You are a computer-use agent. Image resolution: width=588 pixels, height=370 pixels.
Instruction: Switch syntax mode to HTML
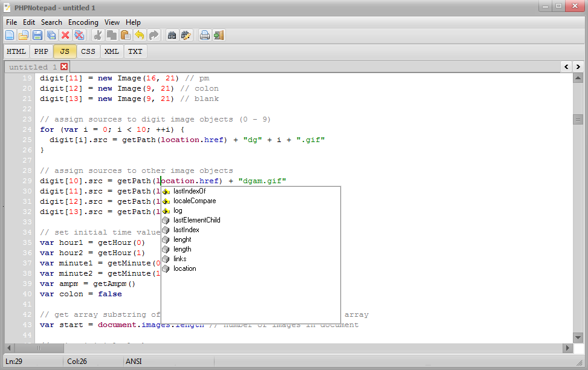pos(16,51)
